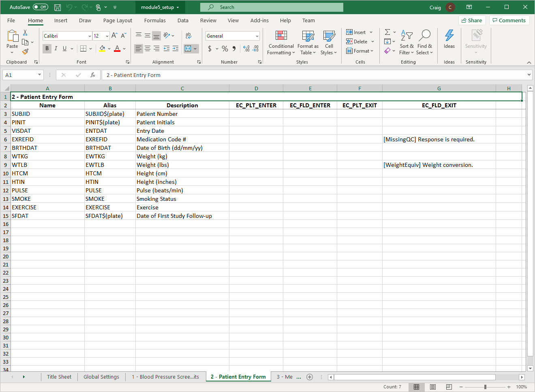The width and height of the screenshot is (535, 392).
Task: Open the Formulas ribbon tab
Action: pyautogui.click(x=155, y=21)
